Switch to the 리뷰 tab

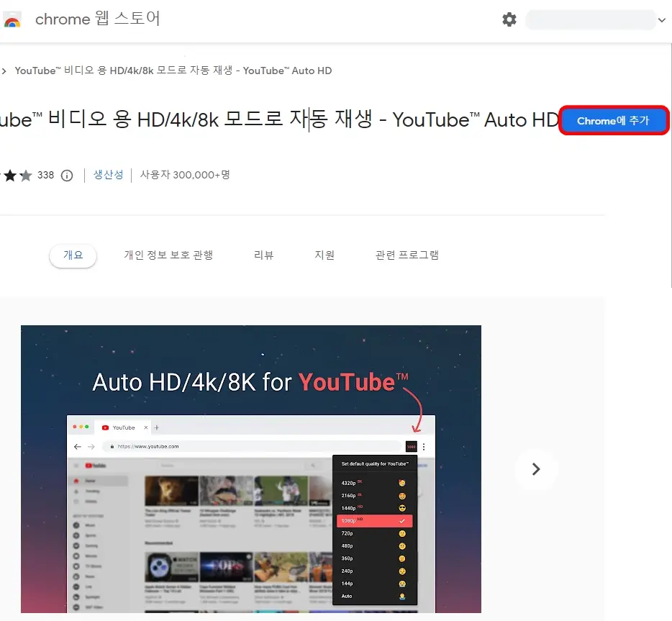click(264, 254)
